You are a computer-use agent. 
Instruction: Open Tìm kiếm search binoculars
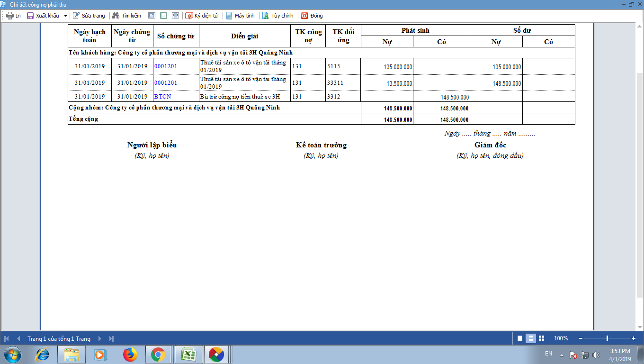coord(126,16)
